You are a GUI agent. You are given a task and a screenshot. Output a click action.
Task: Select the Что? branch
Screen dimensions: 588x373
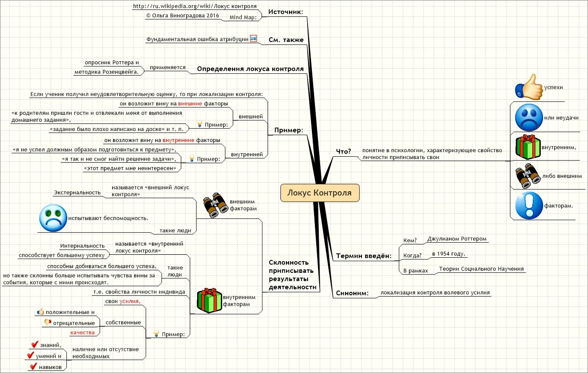[x=343, y=151]
